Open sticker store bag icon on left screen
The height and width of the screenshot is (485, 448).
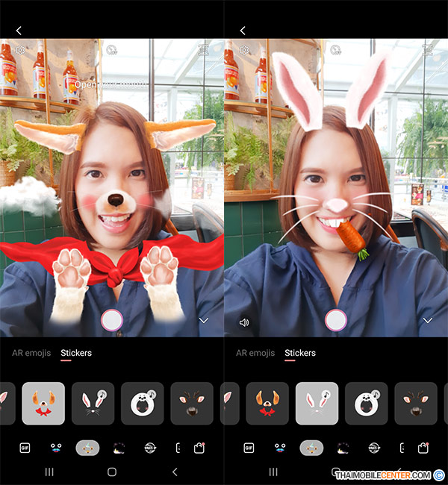199,448
